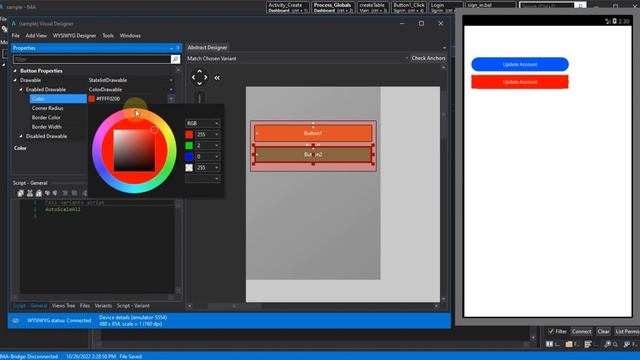640x360 pixels.
Task: Collapse the Button Properties group
Action: (16, 71)
